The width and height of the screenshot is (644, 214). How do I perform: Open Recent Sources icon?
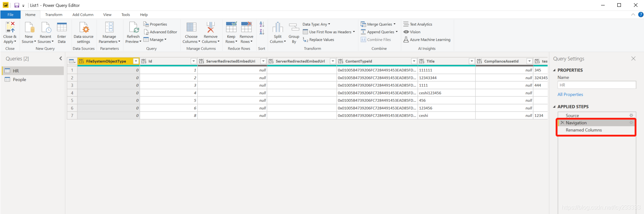click(46, 27)
